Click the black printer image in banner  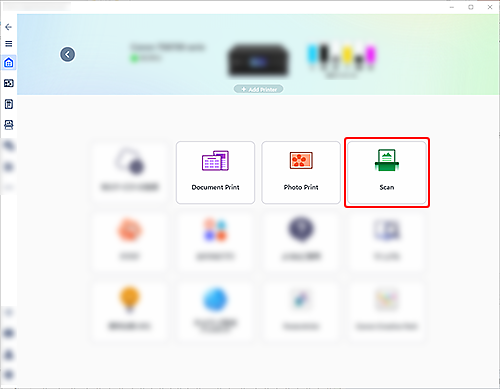(258, 60)
